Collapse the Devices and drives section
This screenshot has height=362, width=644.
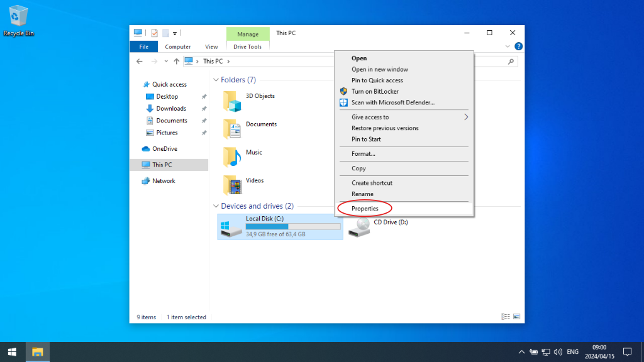(x=216, y=206)
